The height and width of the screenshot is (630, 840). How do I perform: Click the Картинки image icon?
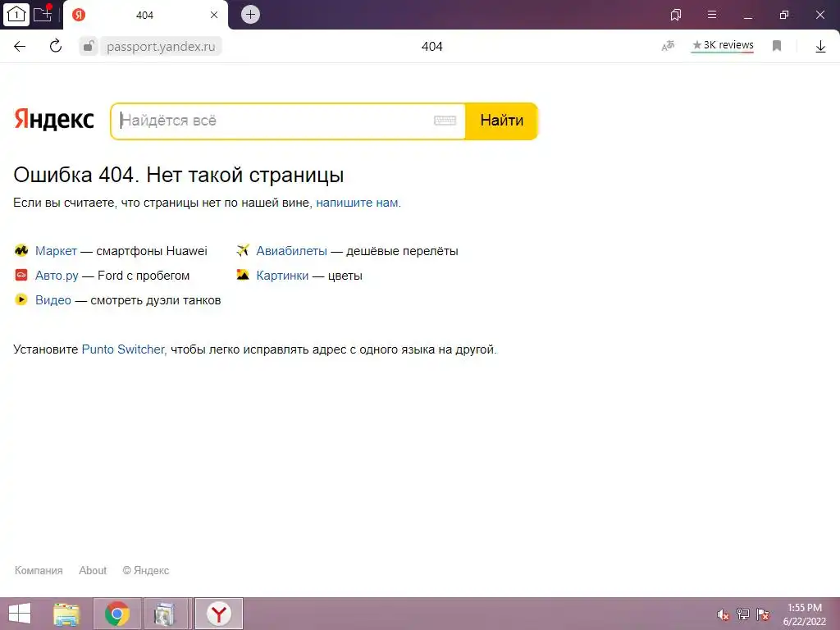click(243, 275)
